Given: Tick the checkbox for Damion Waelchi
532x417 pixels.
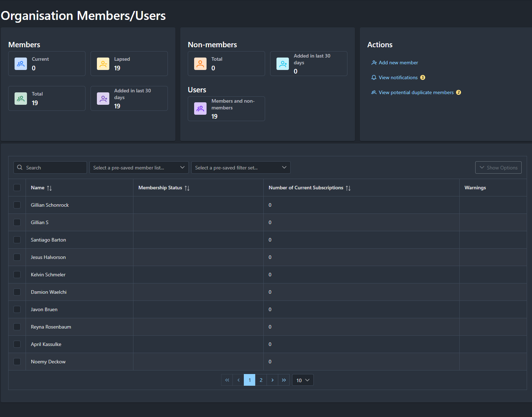Looking at the screenshot, I should (17, 292).
